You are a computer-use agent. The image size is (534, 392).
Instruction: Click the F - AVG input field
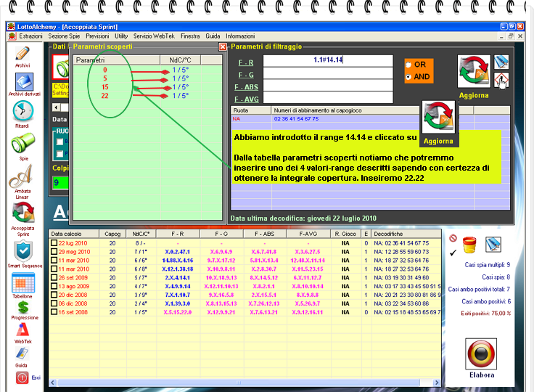click(x=328, y=97)
